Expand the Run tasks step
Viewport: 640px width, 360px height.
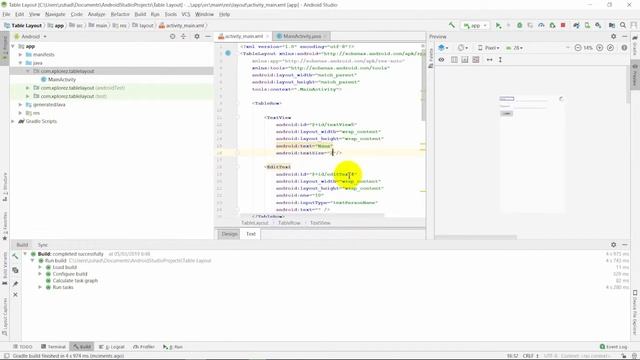tap(40, 287)
